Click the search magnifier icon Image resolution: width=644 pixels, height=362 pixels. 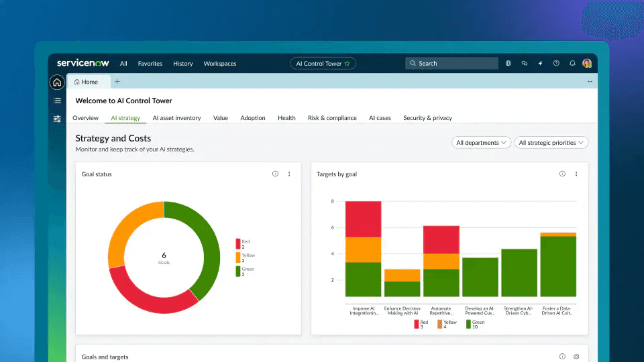click(413, 63)
